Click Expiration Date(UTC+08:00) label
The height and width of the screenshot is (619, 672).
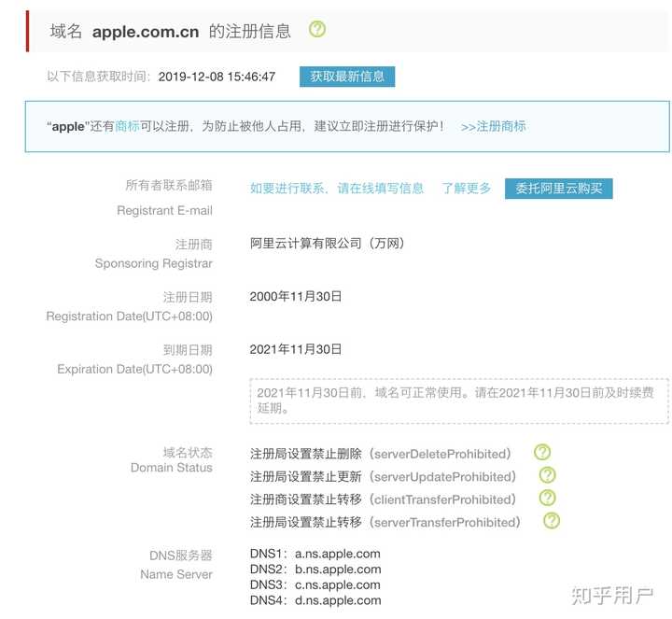coord(135,369)
